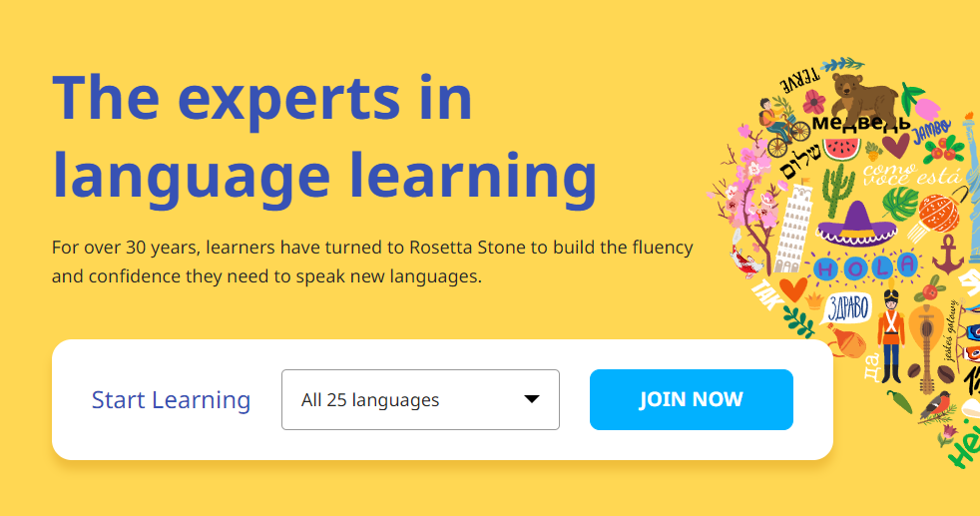Click the медведь word in illustration

860,124
